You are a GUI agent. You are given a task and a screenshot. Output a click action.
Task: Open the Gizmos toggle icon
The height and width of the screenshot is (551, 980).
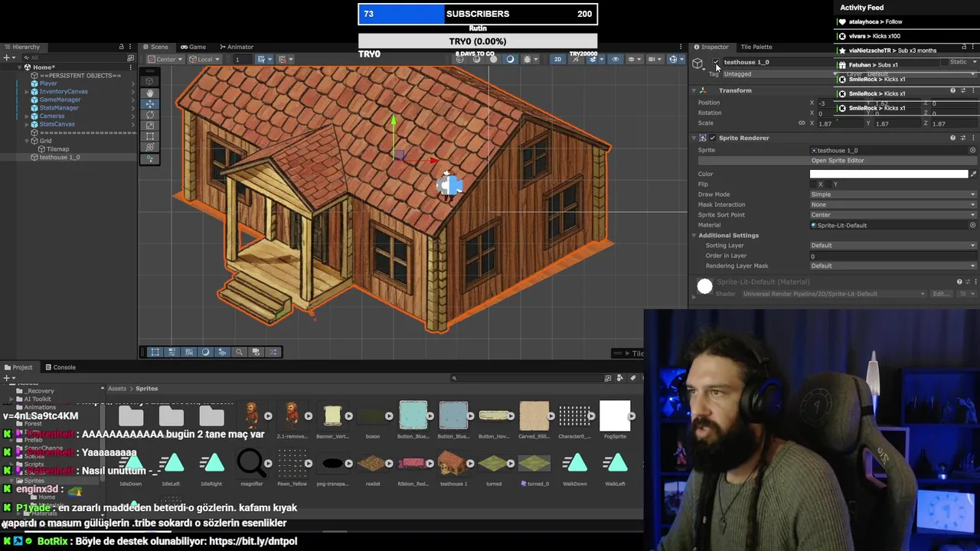(673, 59)
